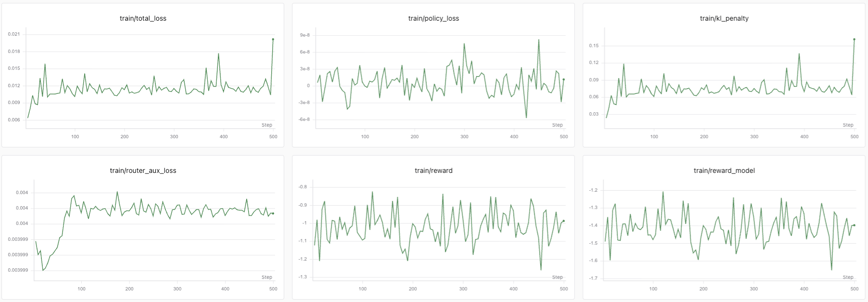Click the -3e-8 y-axis value in policy_loss
Screen dimensions: 868x302
click(x=303, y=103)
